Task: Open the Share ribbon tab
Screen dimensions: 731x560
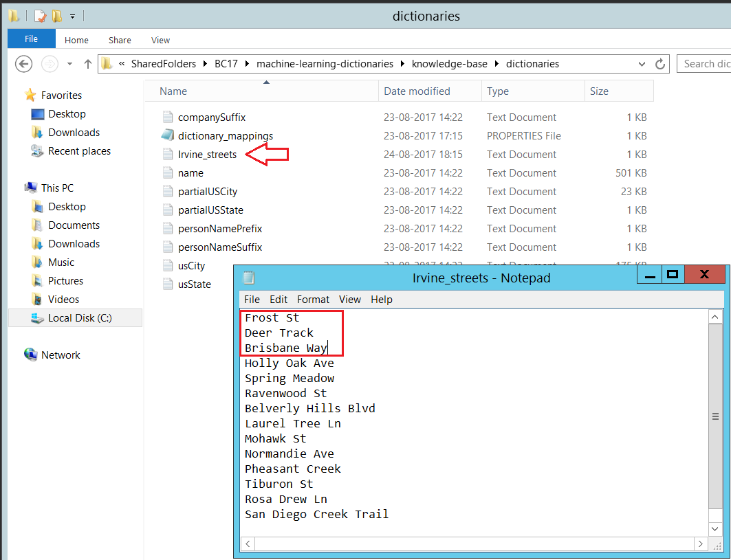Action: (120, 40)
